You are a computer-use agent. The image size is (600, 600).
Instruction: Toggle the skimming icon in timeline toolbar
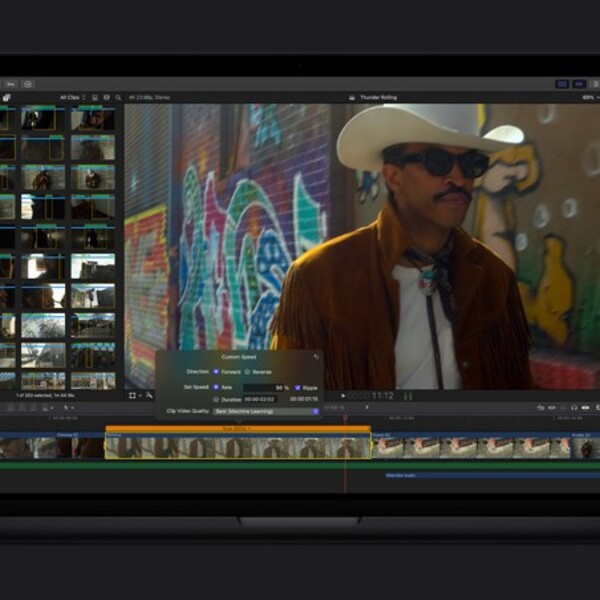[541, 408]
